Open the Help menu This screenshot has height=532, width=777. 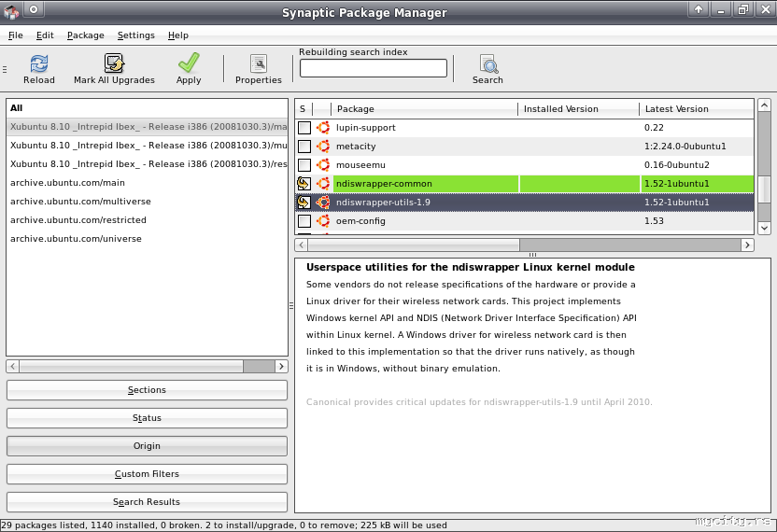click(177, 35)
